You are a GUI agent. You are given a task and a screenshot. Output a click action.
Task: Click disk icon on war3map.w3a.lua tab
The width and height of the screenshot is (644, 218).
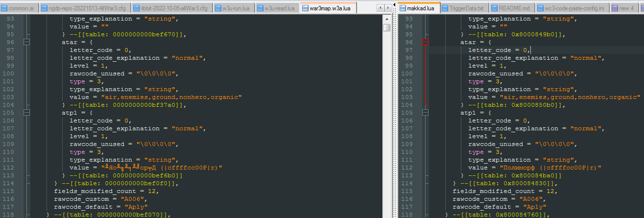[305, 8]
